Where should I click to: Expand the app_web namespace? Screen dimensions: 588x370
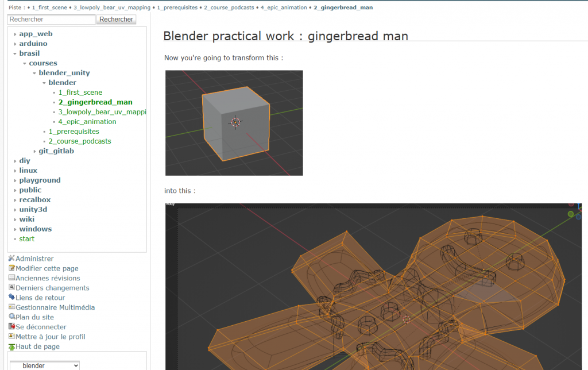pos(15,34)
